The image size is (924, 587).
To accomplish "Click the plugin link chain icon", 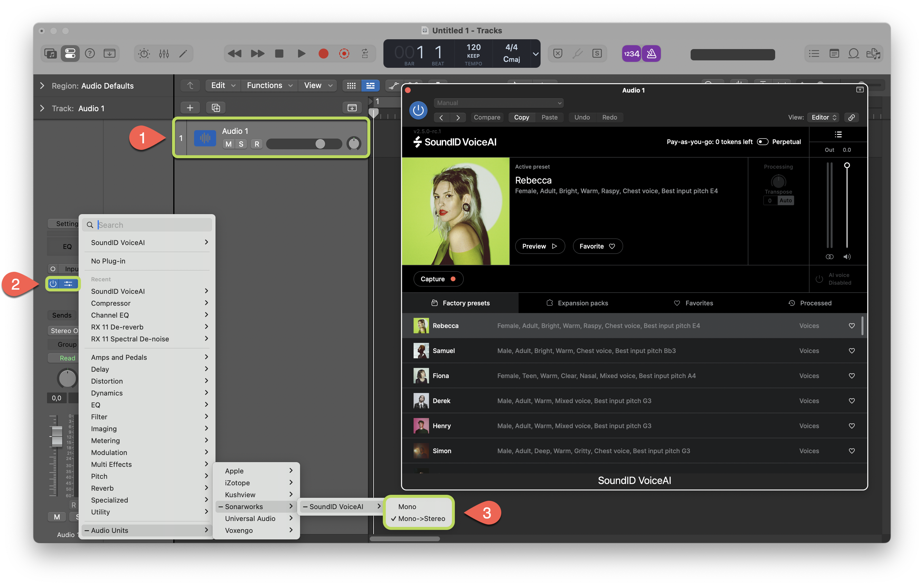I will 851,118.
